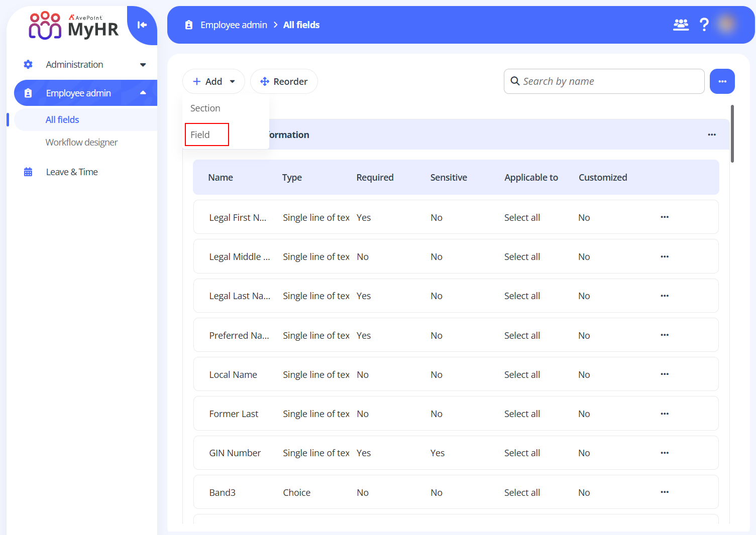Click the search magnifier icon
Screen dimensions: 756x535
click(x=515, y=81)
